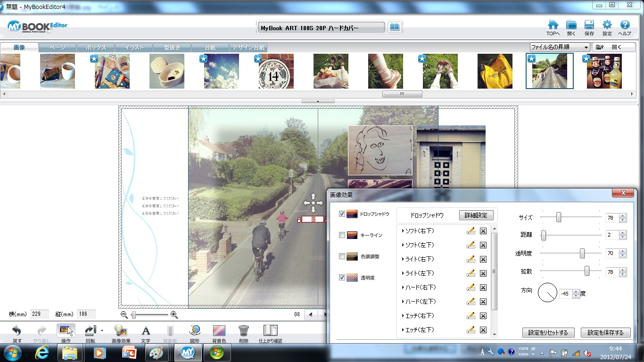Open the 画像効果 lightbulb tool
Image resolution: width=644 pixels, height=362 pixels.
(121, 330)
